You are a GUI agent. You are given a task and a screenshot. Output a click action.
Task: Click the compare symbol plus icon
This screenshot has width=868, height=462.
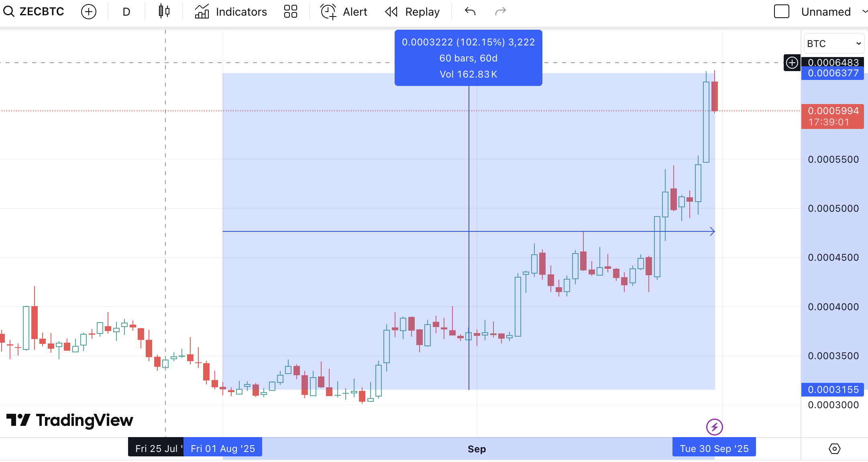[88, 11]
